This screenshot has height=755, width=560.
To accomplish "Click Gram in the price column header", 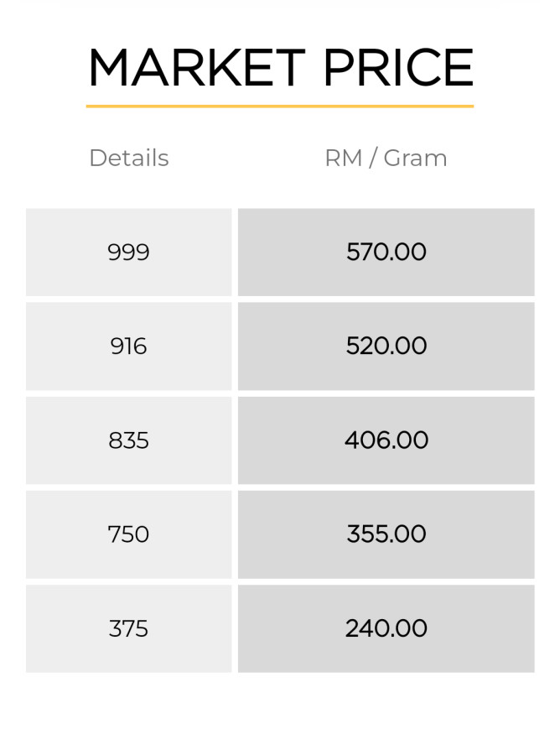I will [416, 158].
